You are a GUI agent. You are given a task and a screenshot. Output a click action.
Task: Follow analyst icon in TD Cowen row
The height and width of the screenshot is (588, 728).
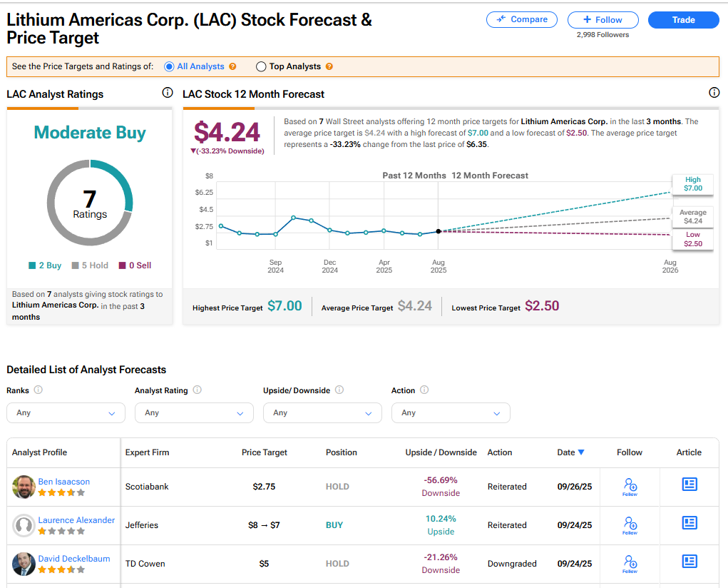(x=630, y=564)
